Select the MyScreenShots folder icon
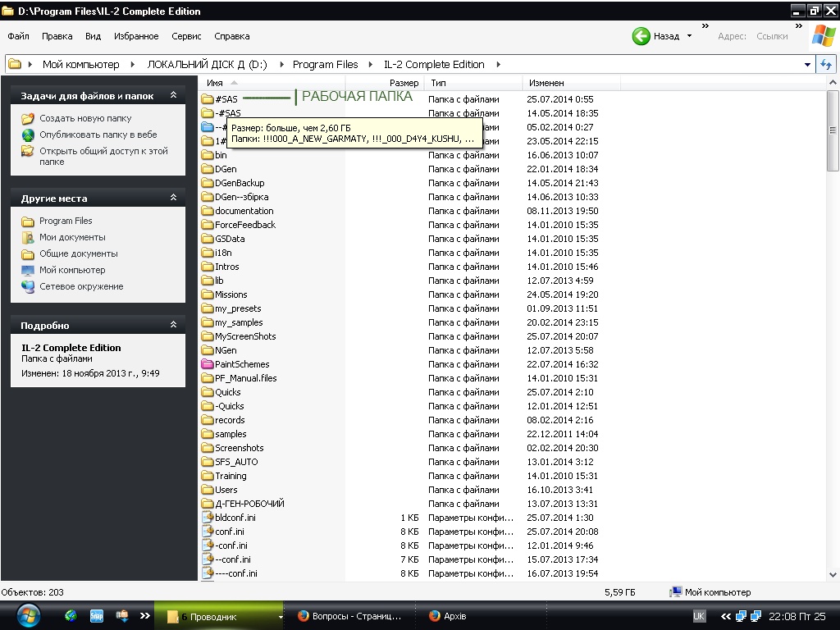Viewport: 840px width, 630px height. (208, 336)
